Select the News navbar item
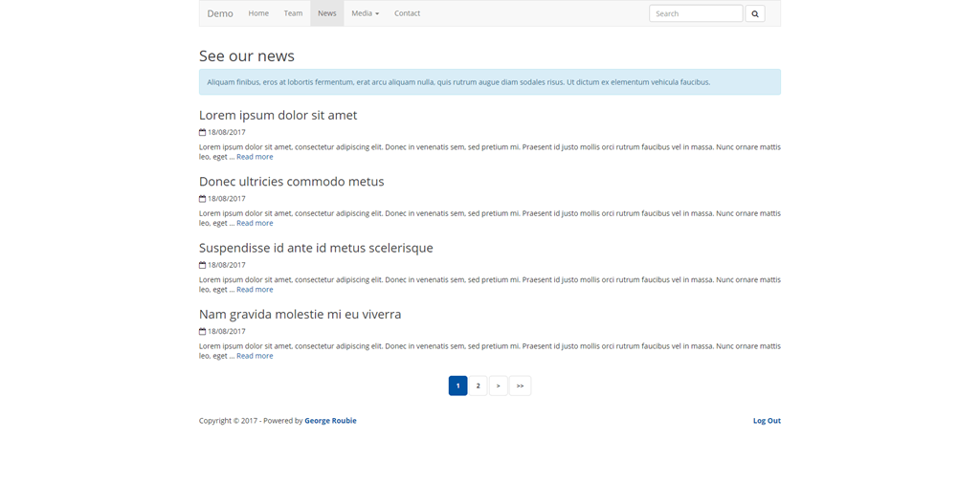The width and height of the screenshot is (980, 485). (x=327, y=13)
